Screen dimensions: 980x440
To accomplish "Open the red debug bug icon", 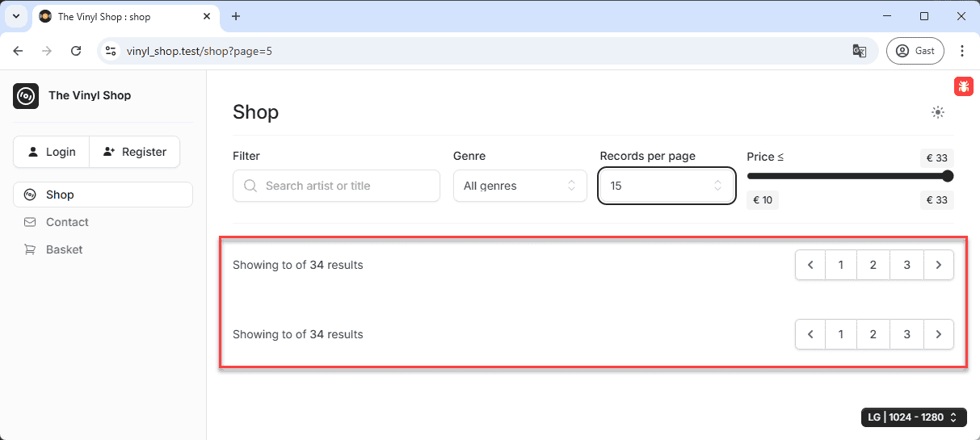I will 963,86.
